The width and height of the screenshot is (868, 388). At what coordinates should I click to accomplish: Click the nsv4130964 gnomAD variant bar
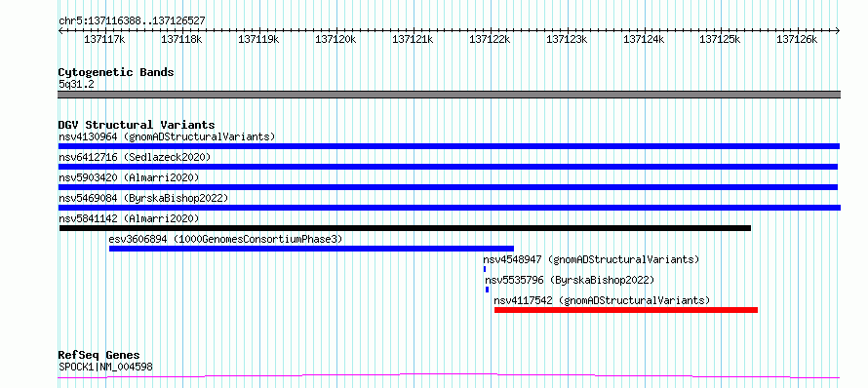(449, 146)
